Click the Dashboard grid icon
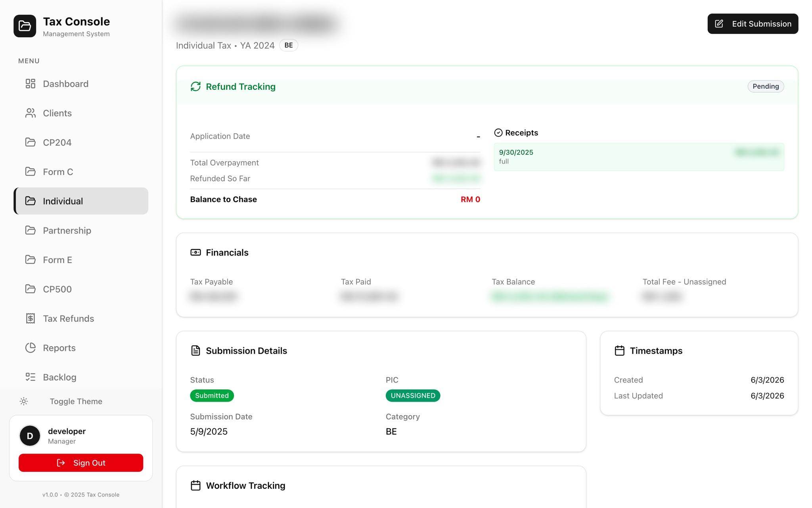This screenshot has height=508, width=812. pos(31,84)
